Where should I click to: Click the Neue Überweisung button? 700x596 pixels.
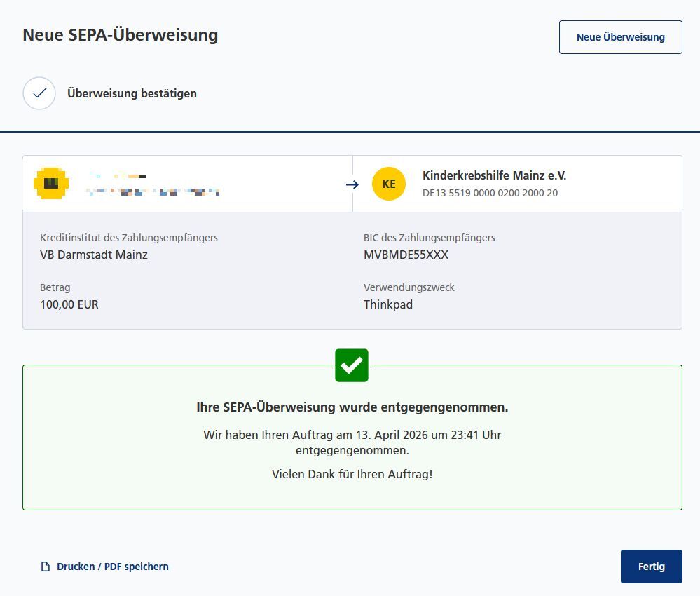621,37
